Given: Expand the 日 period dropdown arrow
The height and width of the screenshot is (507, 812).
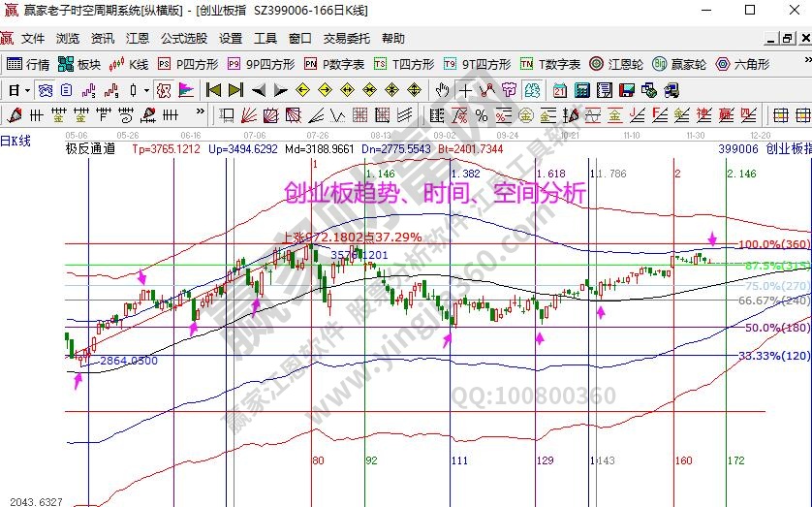Looking at the screenshot, I should pyautogui.click(x=27, y=90).
